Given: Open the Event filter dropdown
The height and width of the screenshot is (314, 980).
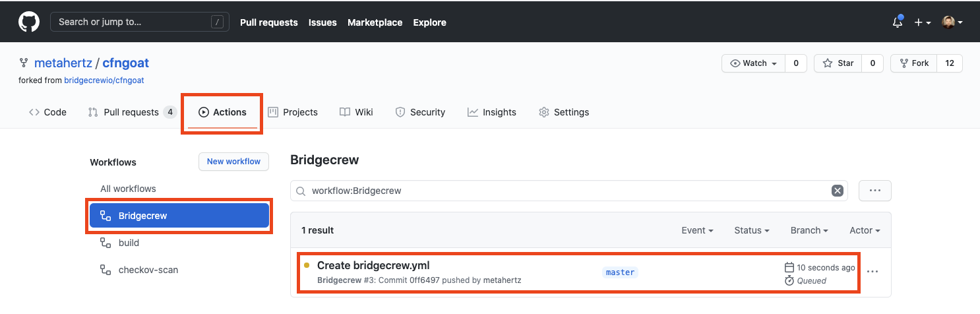Looking at the screenshot, I should (698, 230).
